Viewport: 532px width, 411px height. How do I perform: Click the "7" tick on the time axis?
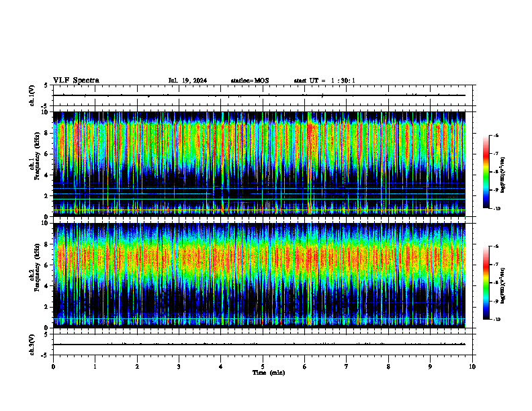point(347,367)
